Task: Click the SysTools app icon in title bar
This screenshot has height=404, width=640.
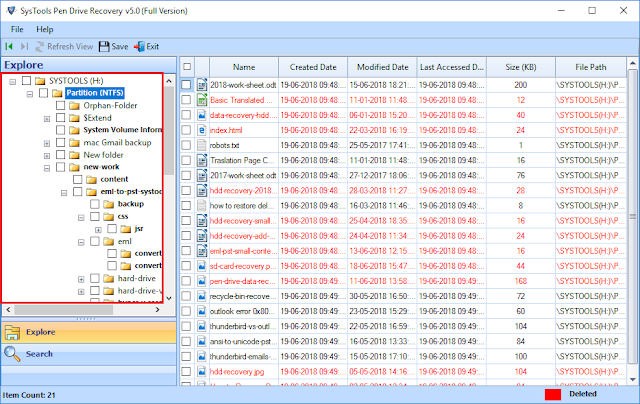Action: click(11, 11)
